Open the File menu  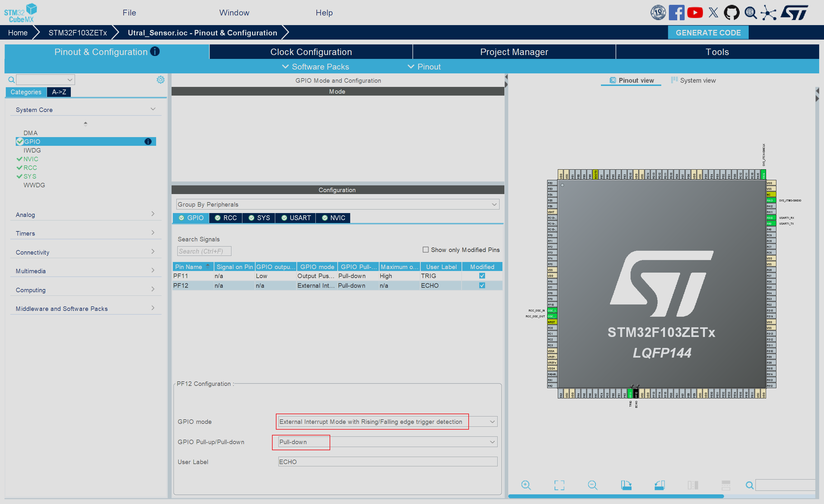(129, 13)
